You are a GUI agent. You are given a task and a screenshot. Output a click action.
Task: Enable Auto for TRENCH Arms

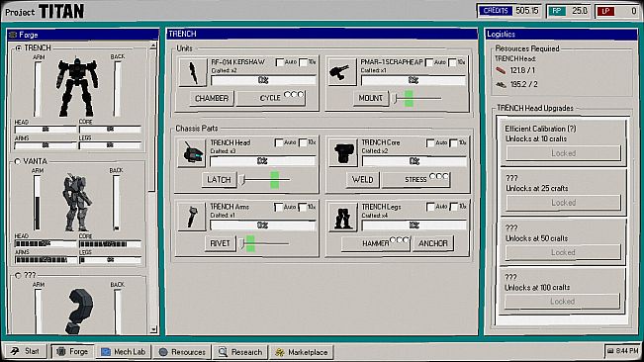coord(279,207)
